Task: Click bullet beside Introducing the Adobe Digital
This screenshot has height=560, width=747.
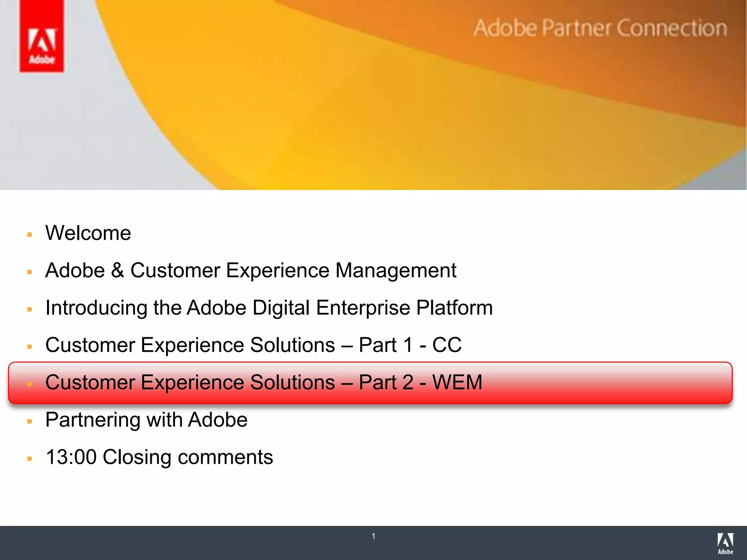Action: click(x=30, y=310)
